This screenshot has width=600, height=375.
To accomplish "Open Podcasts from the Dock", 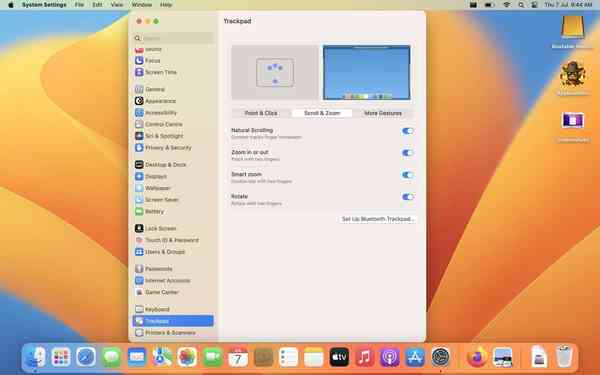I will tap(390, 357).
